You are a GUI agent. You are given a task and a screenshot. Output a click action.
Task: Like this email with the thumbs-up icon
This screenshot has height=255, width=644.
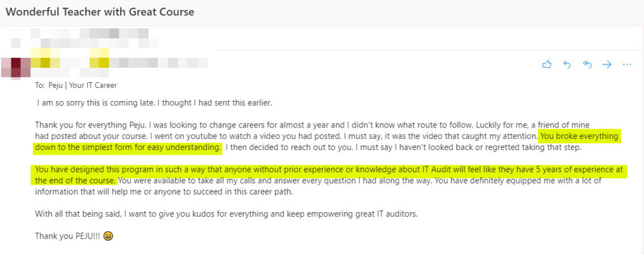[547, 64]
